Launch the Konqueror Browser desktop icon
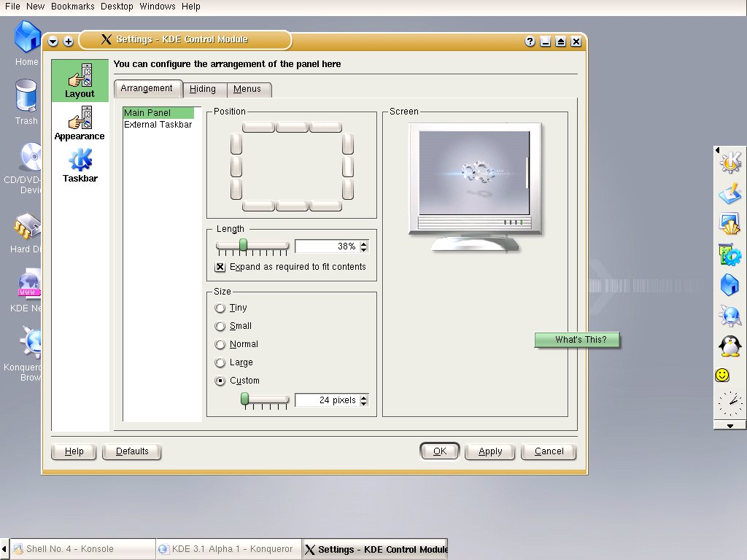747x560 pixels. click(x=22, y=353)
